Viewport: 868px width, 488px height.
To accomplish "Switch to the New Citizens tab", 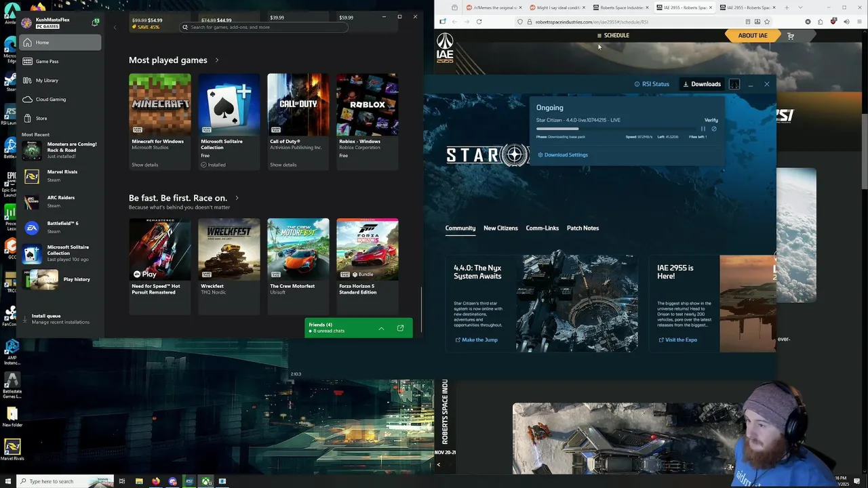I will click(500, 228).
